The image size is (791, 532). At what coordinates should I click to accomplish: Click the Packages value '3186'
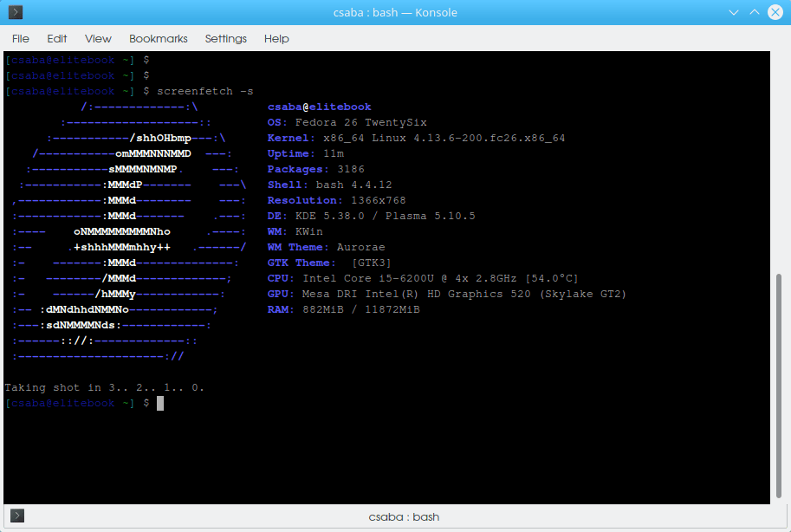click(351, 169)
